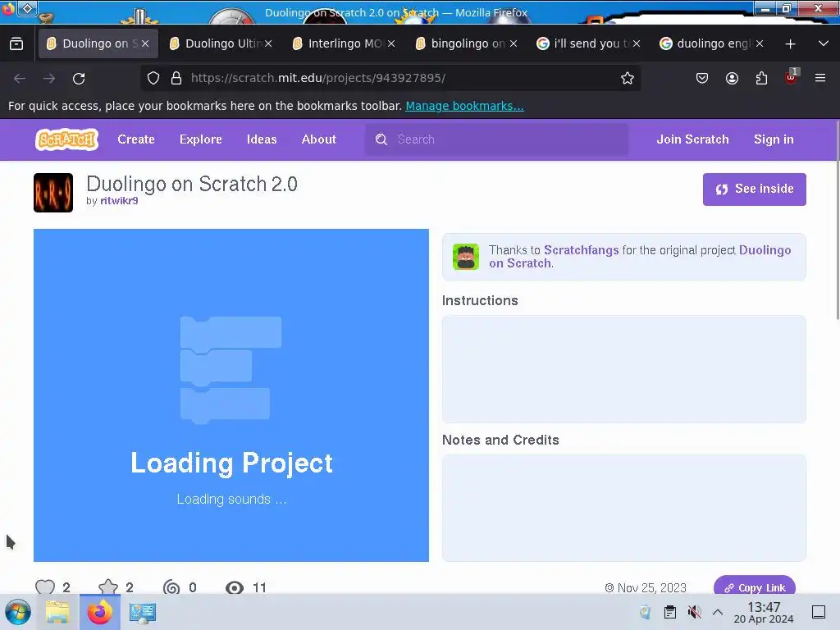Screen dimensions: 840x630
Task: Favorite the project with the star icon
Action: tap(108, 587)
